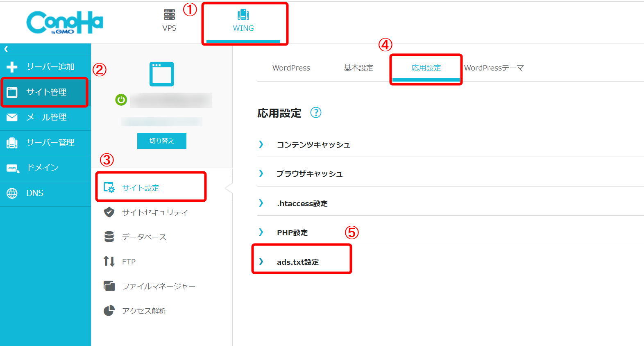This screenshot has width=644, height=346.
Task: Open サーバー管理 in the sidebar
Action: click(x=45, y=143)
